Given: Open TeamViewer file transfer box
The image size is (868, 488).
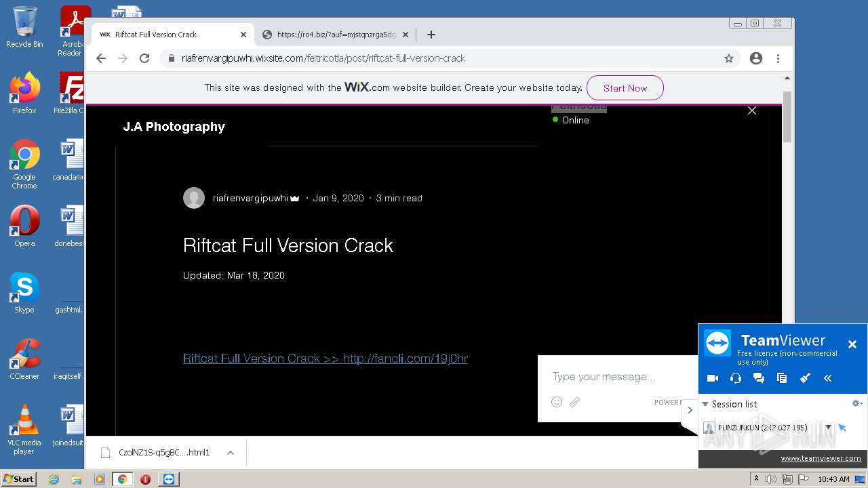Looking at the screenshot, I should click(x=782, y=378).
